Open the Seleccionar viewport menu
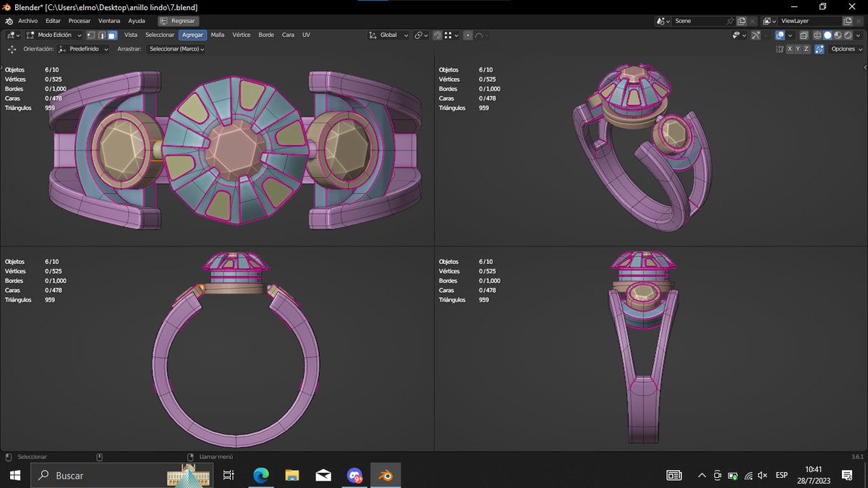This screenshot has width=868, height=488. click(x=160, y=35)
